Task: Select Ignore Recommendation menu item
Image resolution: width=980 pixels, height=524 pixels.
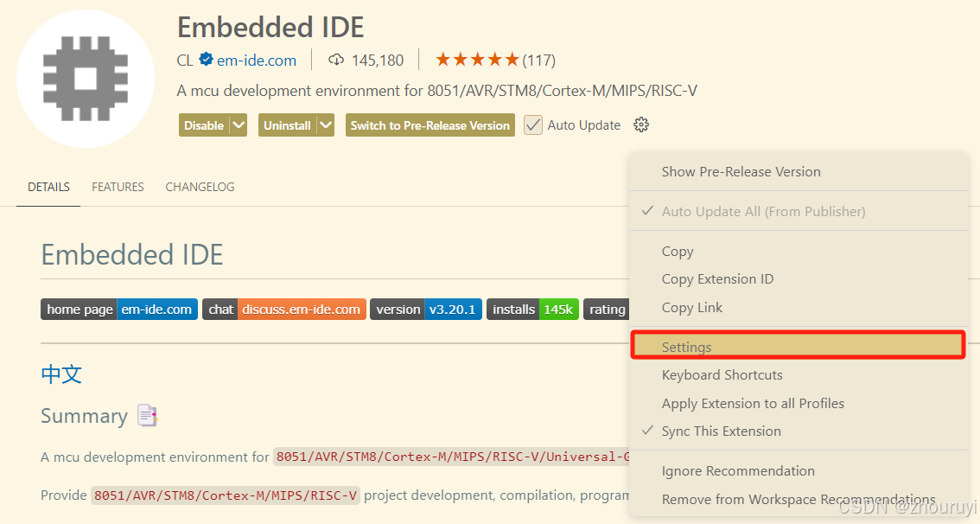Action: [799, 471]
